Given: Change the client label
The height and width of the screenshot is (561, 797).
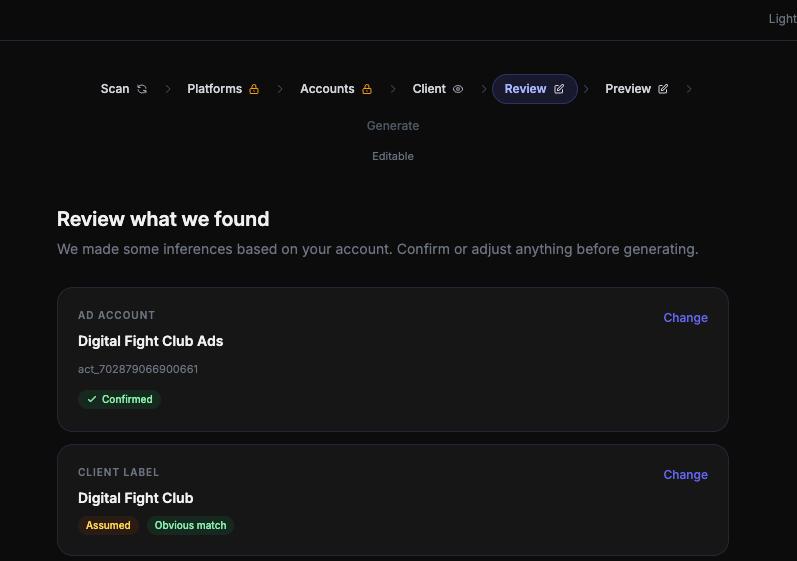Looking at the screenshot, I should point(685,475).
